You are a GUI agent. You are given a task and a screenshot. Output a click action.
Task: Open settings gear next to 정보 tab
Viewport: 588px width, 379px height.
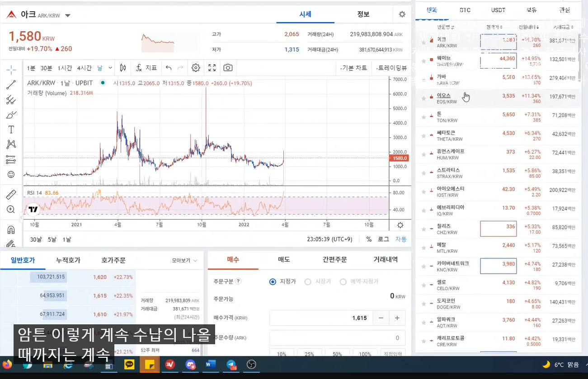pyautogui.click(x=402, y=14)
